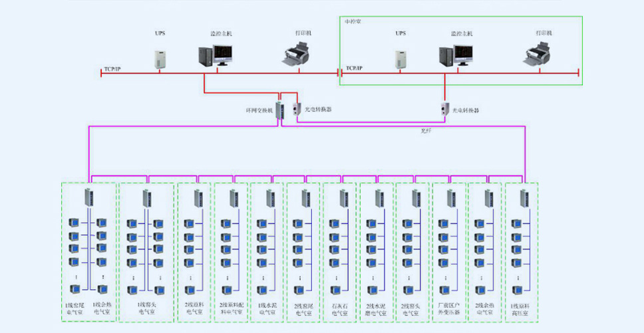Click the 2线窑尾电气室 label
The width and height of the screenshot is (644, 333).
[x=303, y=308]
